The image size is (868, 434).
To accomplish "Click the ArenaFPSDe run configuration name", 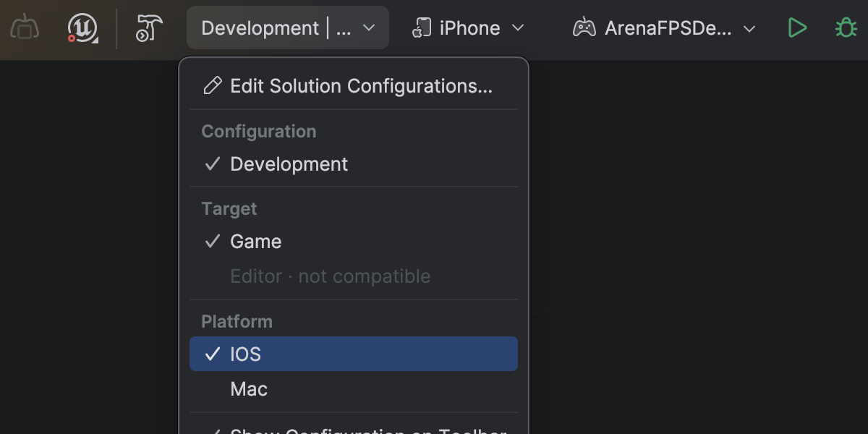I will point(668,28).
